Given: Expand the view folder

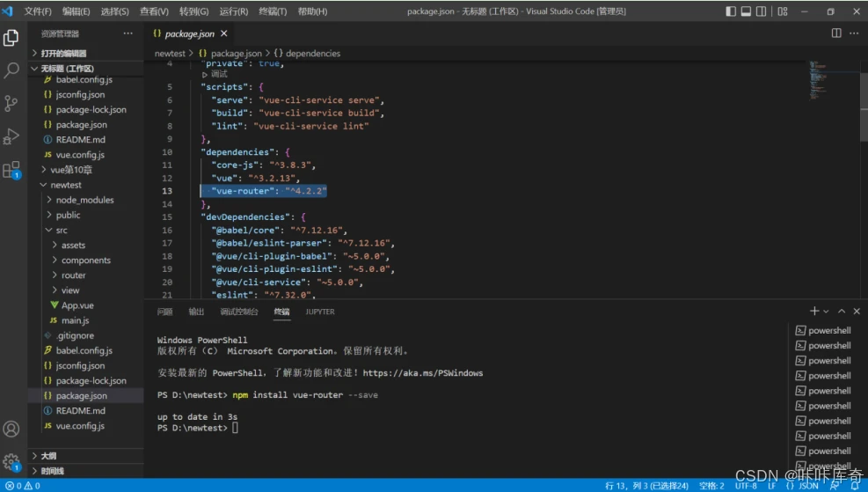Looking at the screenshot, I should (x=86, y=290).
